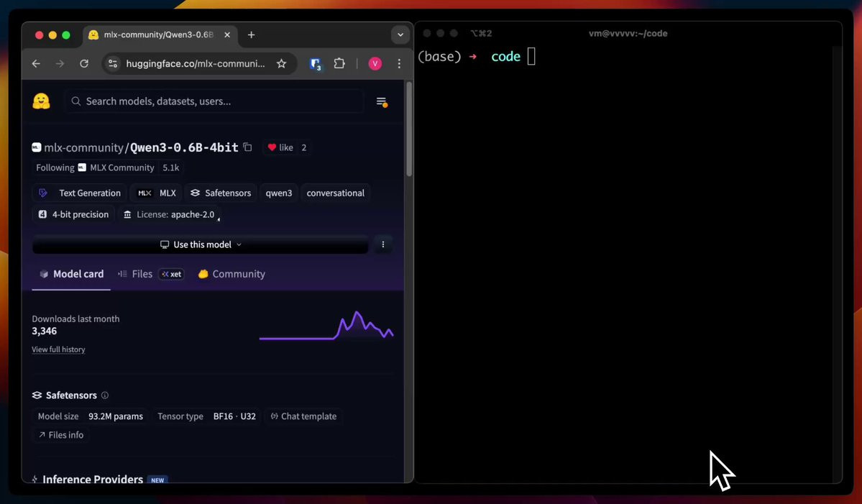This screenshot has height=504, width=862.
Task: Focus the Search models, datasets, users field
Action: point(214,101)
